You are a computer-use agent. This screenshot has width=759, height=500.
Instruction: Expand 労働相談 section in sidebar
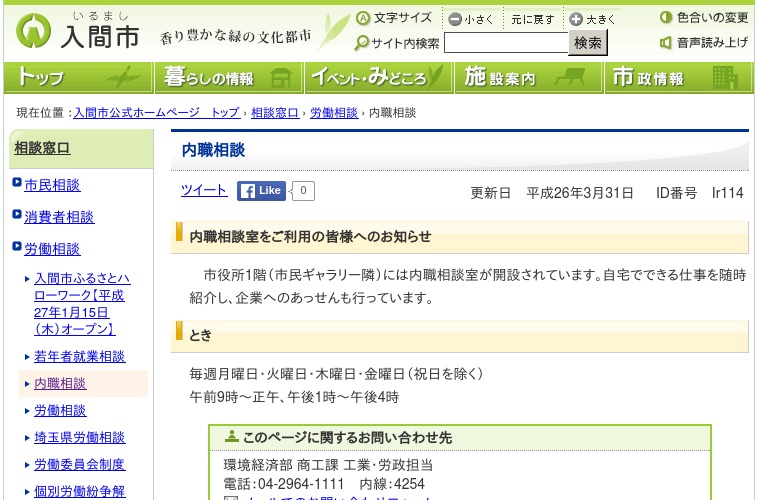point(52,249)
